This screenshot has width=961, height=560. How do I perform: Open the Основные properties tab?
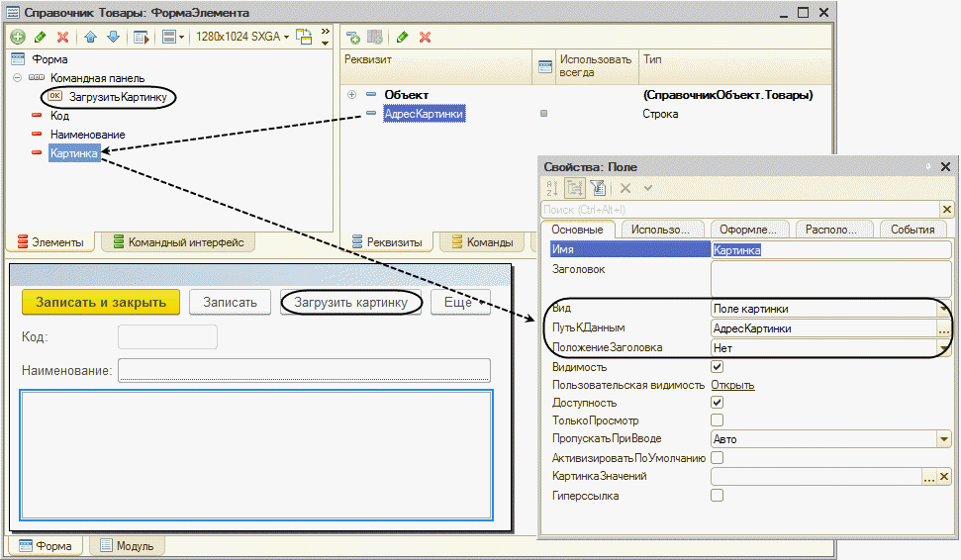click(x=577, y=230)
